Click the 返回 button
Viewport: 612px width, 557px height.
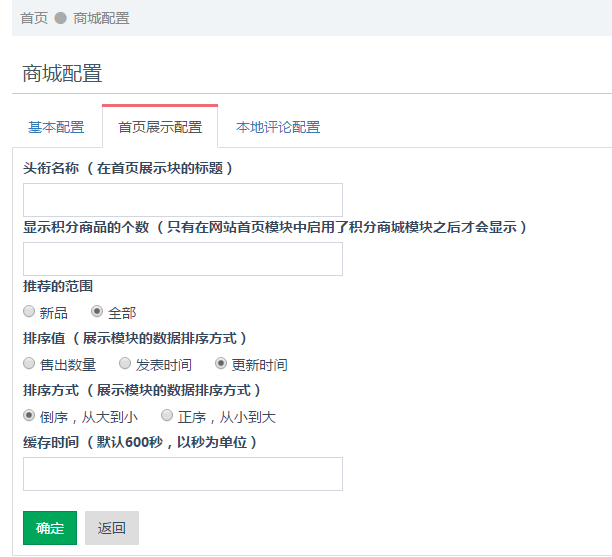tap(112, 528)
